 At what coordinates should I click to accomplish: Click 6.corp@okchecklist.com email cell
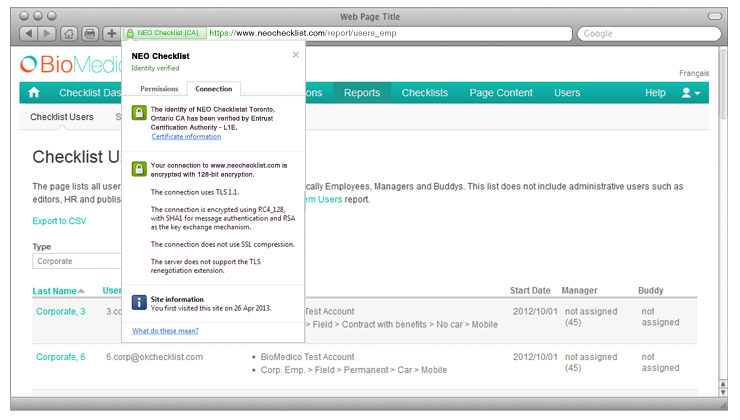click(155, 357)
